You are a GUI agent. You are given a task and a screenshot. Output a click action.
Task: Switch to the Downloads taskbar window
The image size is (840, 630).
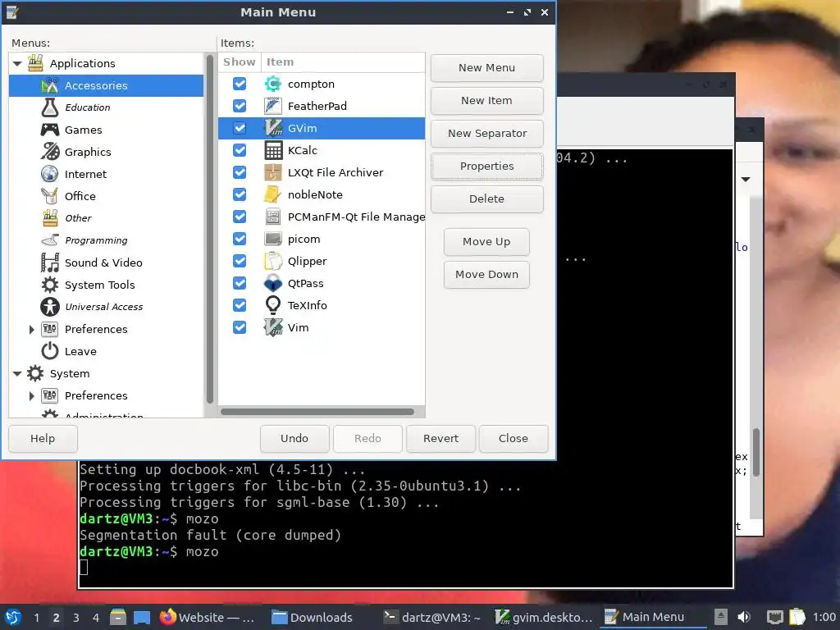[x=313, y=617]
